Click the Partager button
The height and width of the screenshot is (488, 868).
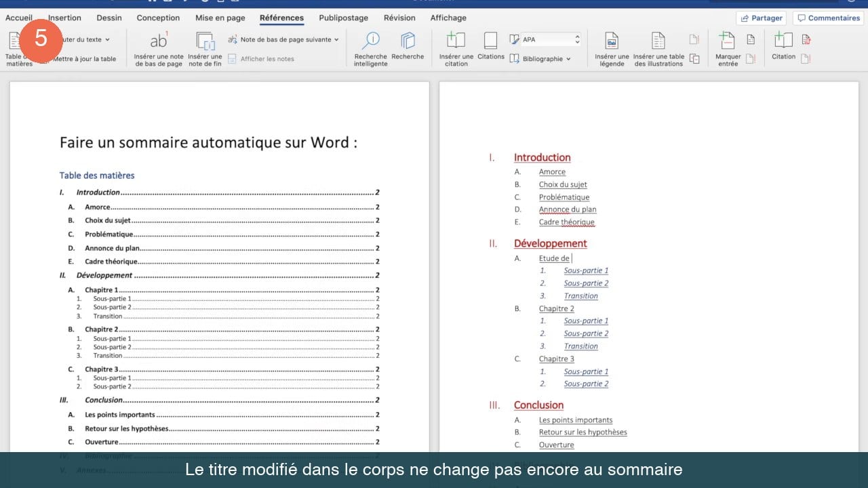761,18
